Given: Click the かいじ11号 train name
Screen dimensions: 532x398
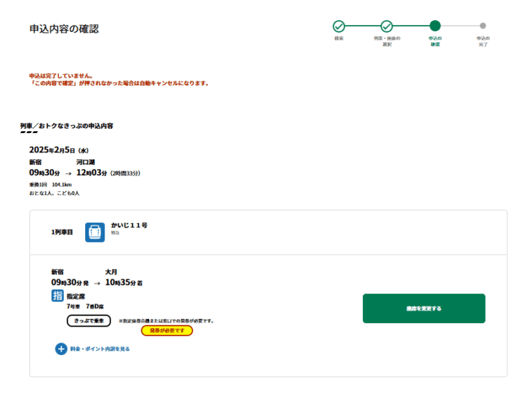Looking at the screenshot, I should 130,225.
